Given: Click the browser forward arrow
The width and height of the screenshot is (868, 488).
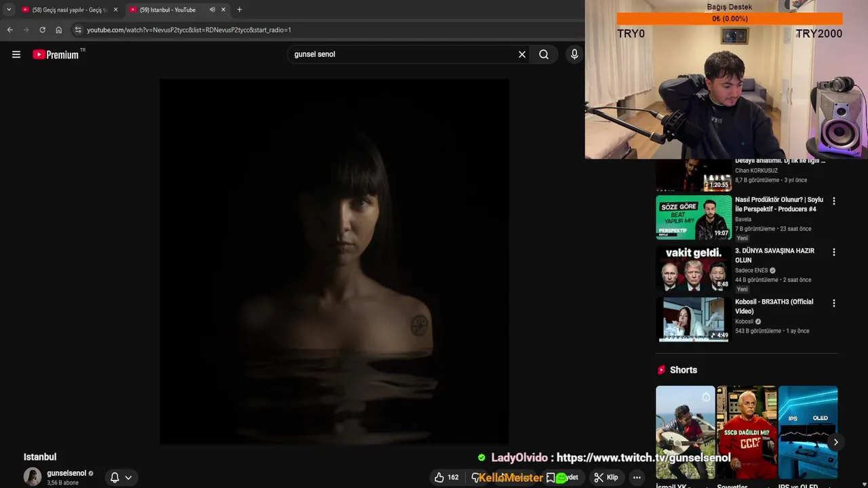Looking at the screenshot, I should 26,30.
